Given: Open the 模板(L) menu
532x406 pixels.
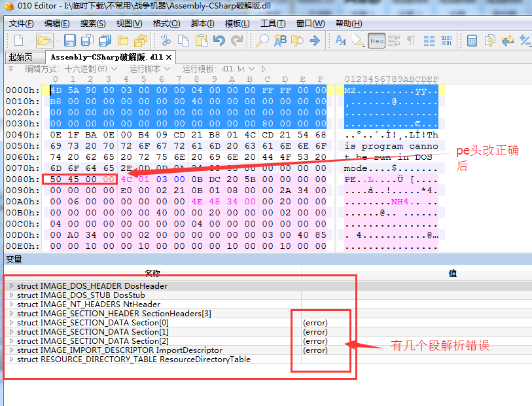Looking at the screenshot, I should click(x=237, y=24).
